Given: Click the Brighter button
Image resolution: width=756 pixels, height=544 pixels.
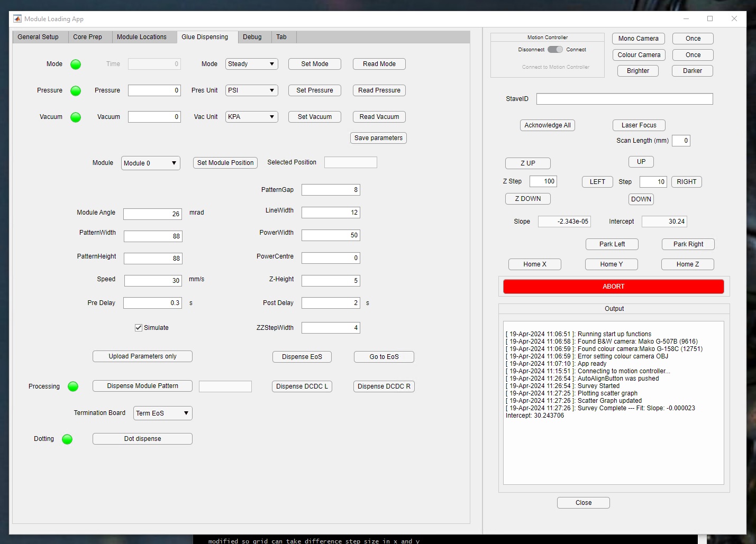Looking at the screenshot, I should pos(638,71).
